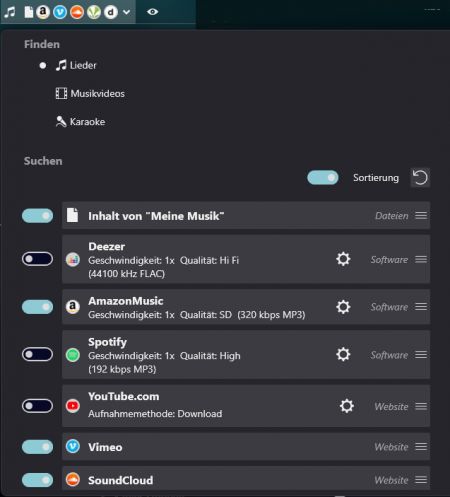Viewport: 450px width, 497px height.
Task: Click the Spotify row title
Action: [x=107, y=342]
